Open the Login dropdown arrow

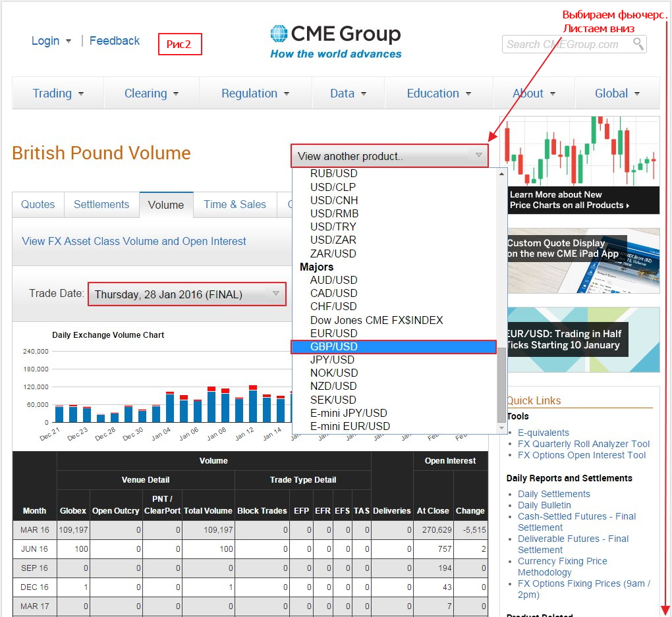pos(68,41)
